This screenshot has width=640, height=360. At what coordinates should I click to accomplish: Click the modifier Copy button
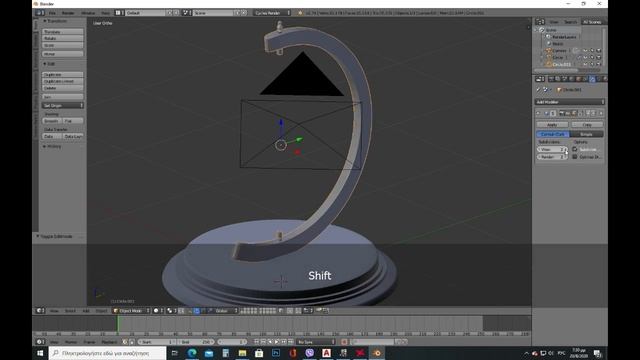pos(587,124)
